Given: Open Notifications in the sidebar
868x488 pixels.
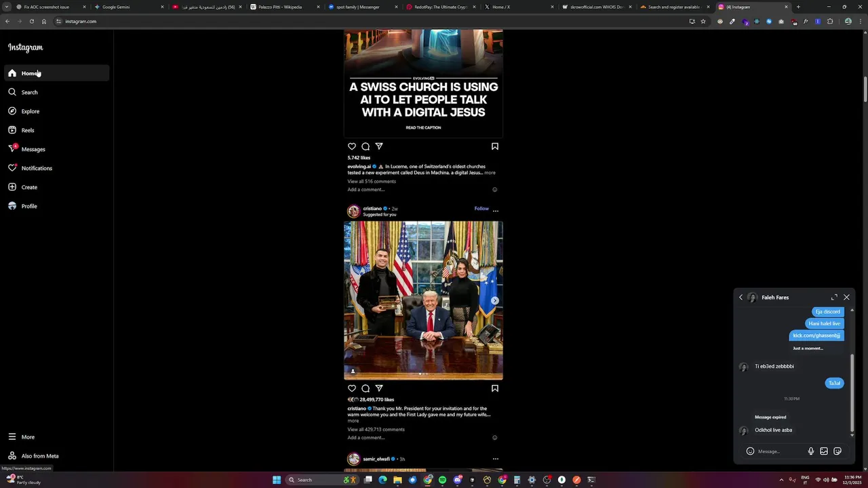Looking at the screenshot, I should 57,168.
